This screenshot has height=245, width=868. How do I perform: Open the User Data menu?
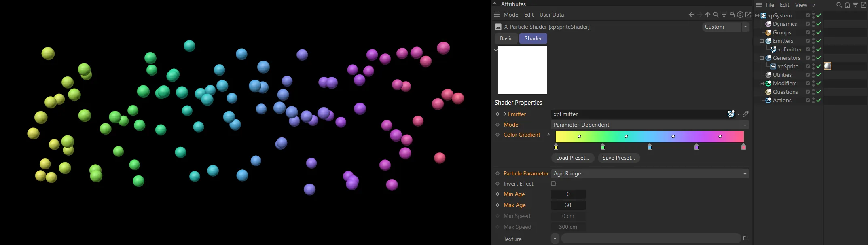coord(552,15)
